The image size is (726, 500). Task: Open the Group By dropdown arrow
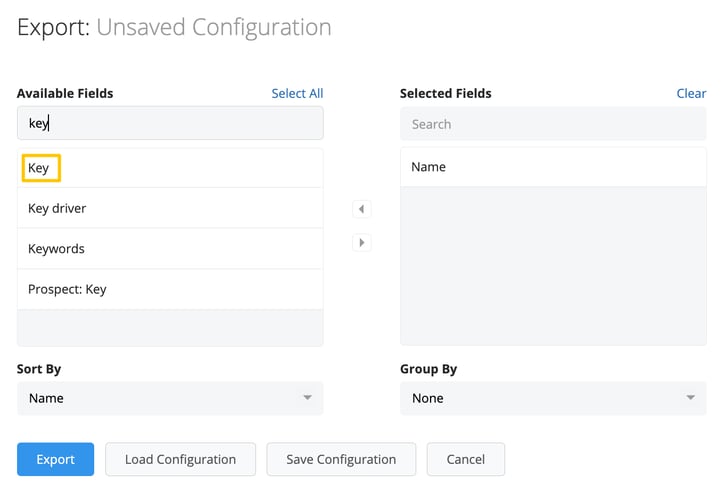coord(690,398)
